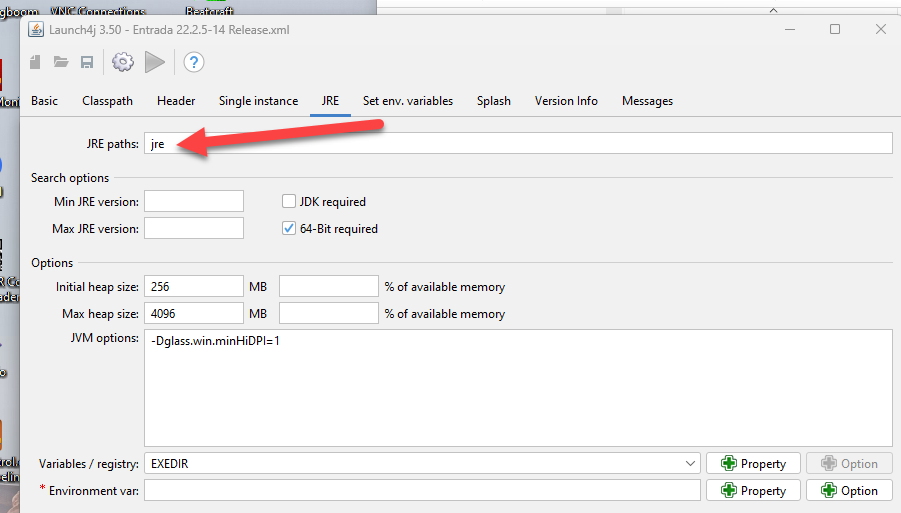Enable the JDK required checkbox

click(290, 202)
